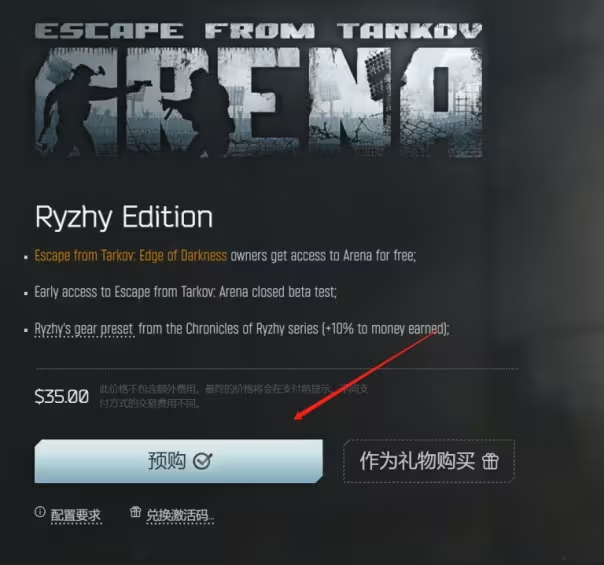Image resolution: width=604 pixels, height=565 pixels.
Task: Click the gift box icon in 作为礼物购买
Action: (490, 461)
